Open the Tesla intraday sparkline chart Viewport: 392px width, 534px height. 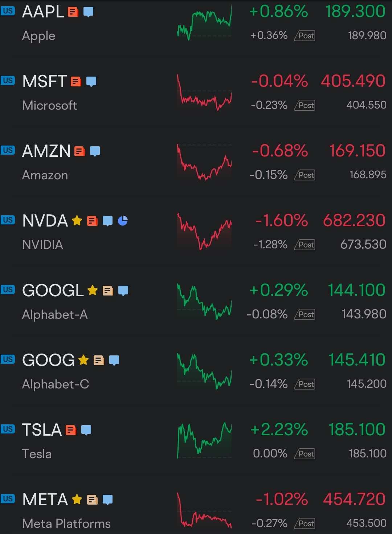pyautogui.click(x=204, y=441)
